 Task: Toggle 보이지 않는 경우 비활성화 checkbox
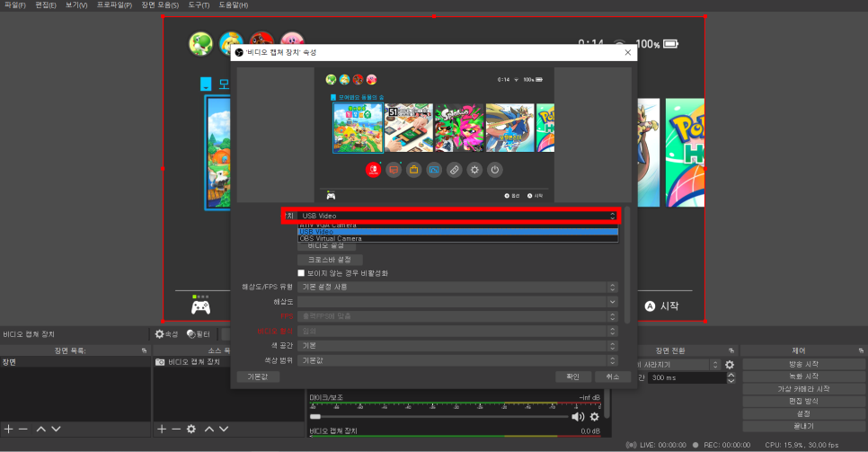click(301, 273)
